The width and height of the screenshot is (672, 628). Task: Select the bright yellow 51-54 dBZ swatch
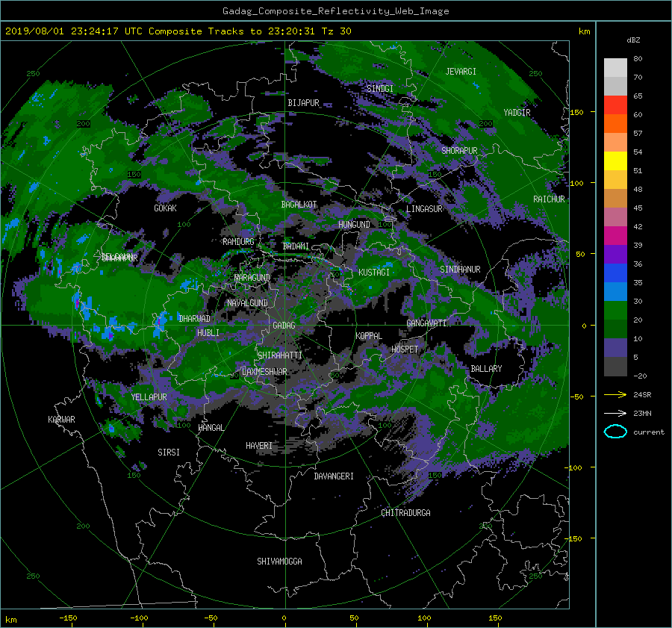click(x=615, y=161)
